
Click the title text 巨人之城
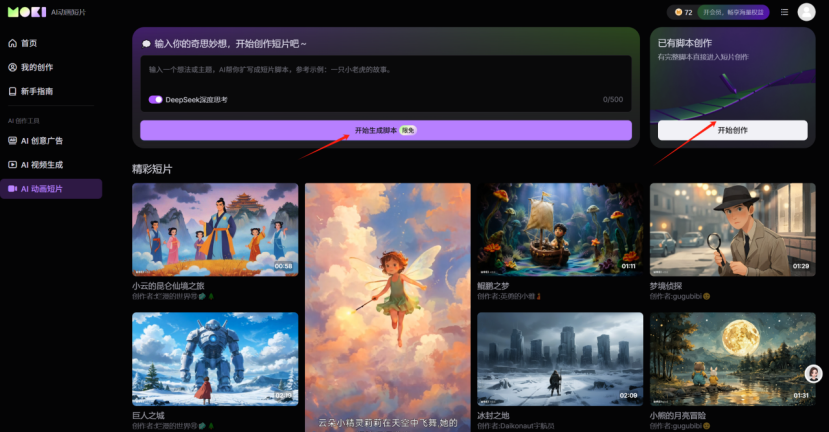tap(149, 416)
